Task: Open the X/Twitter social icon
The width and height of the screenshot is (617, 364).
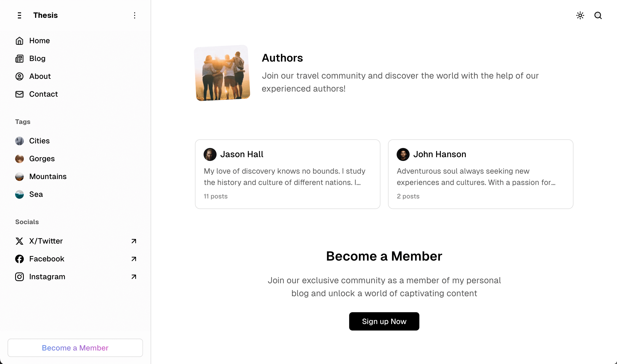Action: (x=19, y=241)
